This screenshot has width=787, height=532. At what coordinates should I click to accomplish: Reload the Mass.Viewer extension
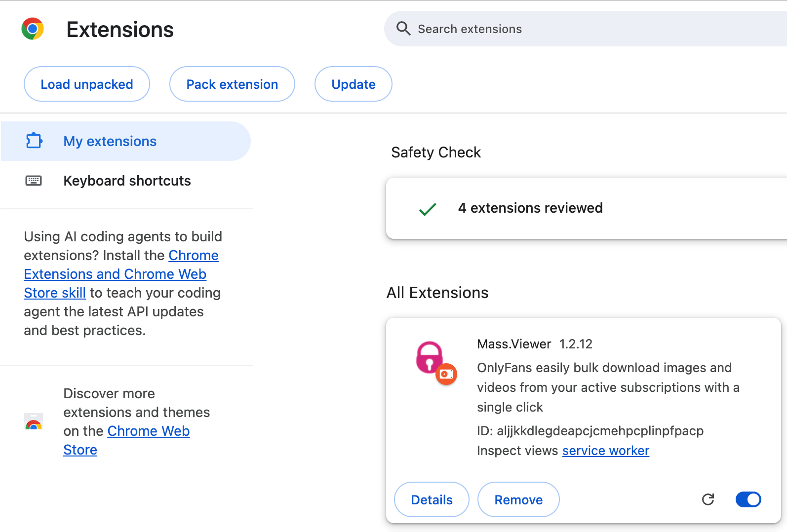708,499
